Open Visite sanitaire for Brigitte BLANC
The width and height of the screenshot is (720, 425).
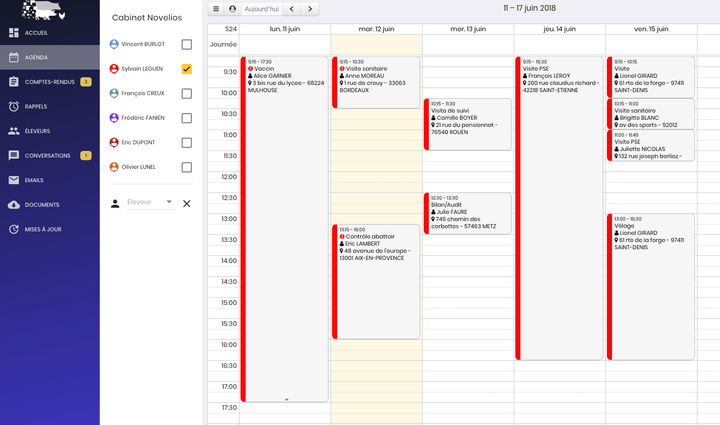pos(651,114)
